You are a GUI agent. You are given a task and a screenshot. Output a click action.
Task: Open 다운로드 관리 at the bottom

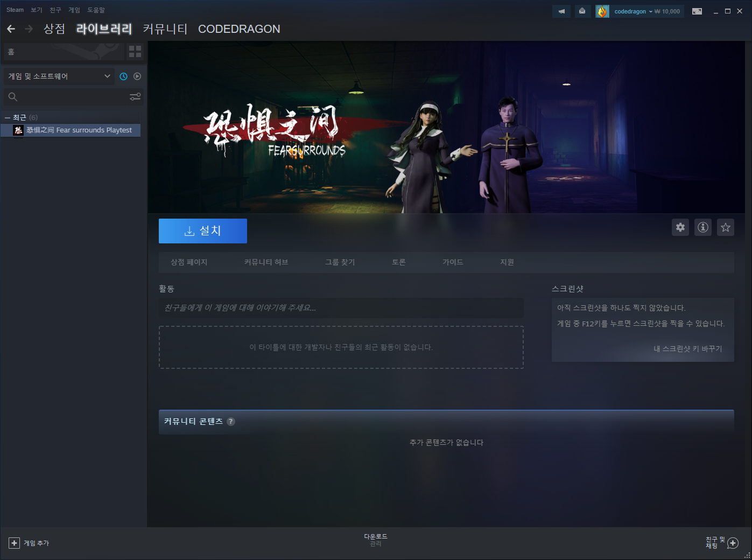coord(376,540)
